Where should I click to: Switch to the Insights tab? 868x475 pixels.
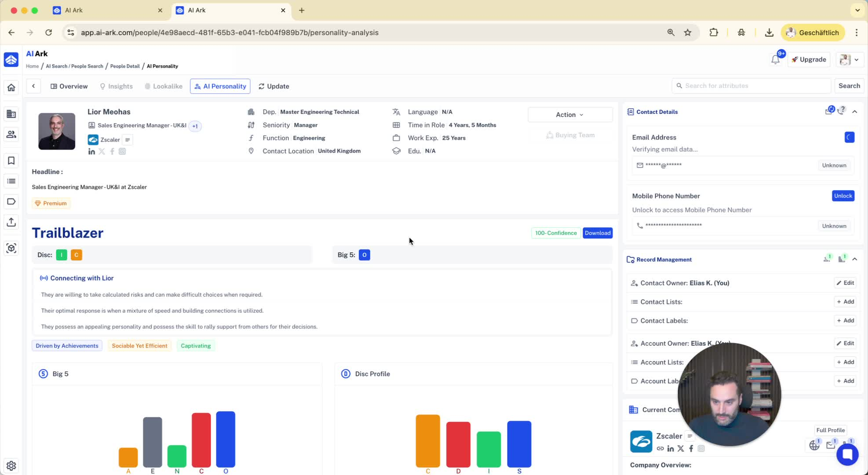point(116,86)
